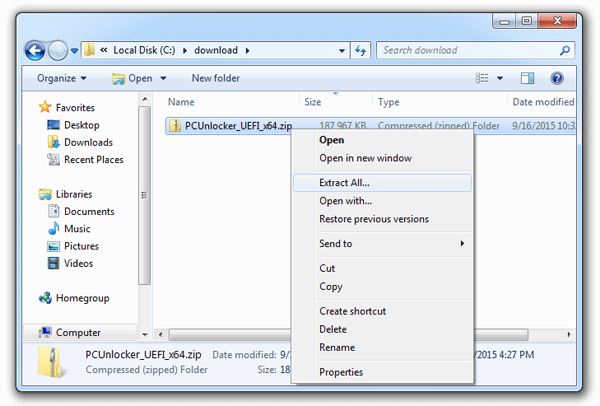This screenshot has height=406, width=600.
Task: Click the navigation pane vertical scrollbar
Action: click(146, 200)
